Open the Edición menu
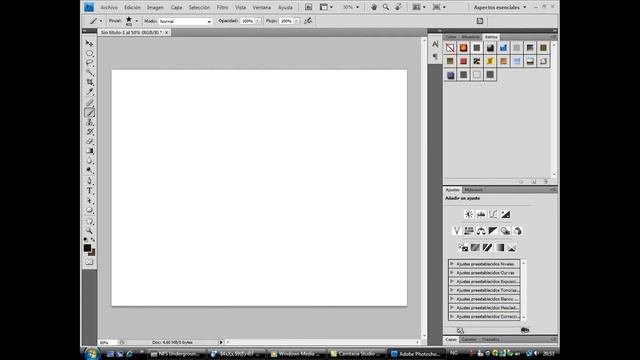 pyautogui.click(x=132, y=7)
